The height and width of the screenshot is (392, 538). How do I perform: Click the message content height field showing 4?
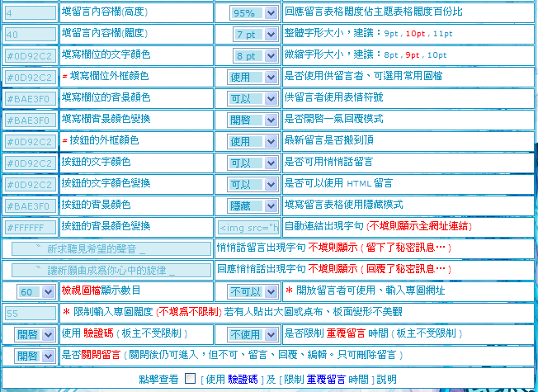pos(31,13)
